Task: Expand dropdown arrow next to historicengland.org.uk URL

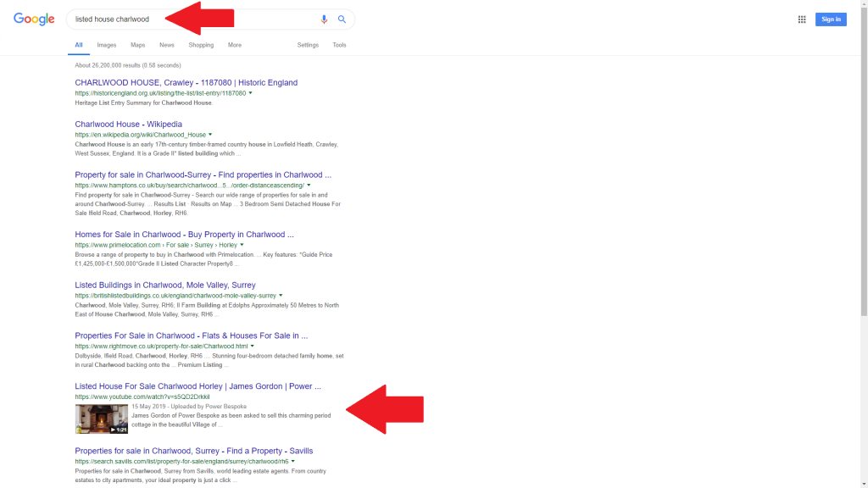Action: click(x=251, y=93)
